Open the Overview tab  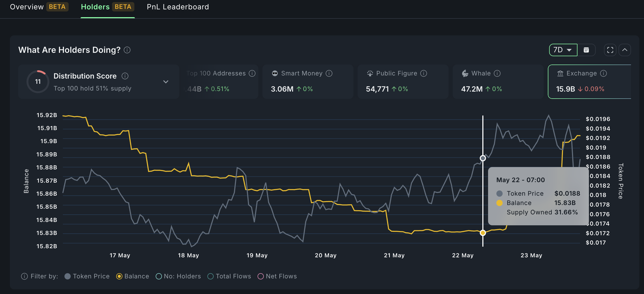tap(27, 7)
